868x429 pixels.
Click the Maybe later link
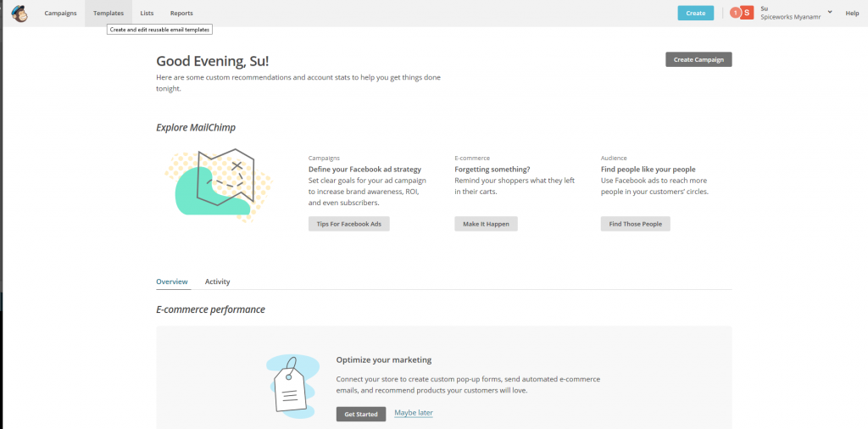coord(413,413)
